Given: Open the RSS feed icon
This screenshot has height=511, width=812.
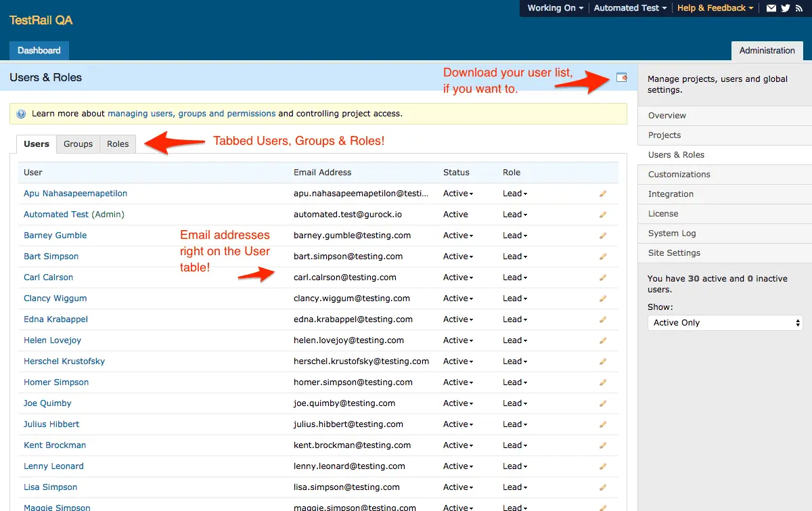Looking at the screenshot, I should tap(799, 8).
